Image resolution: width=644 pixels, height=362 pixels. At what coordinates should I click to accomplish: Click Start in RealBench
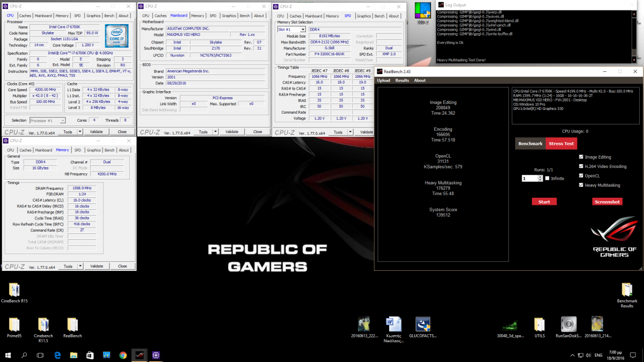(544, 202)
